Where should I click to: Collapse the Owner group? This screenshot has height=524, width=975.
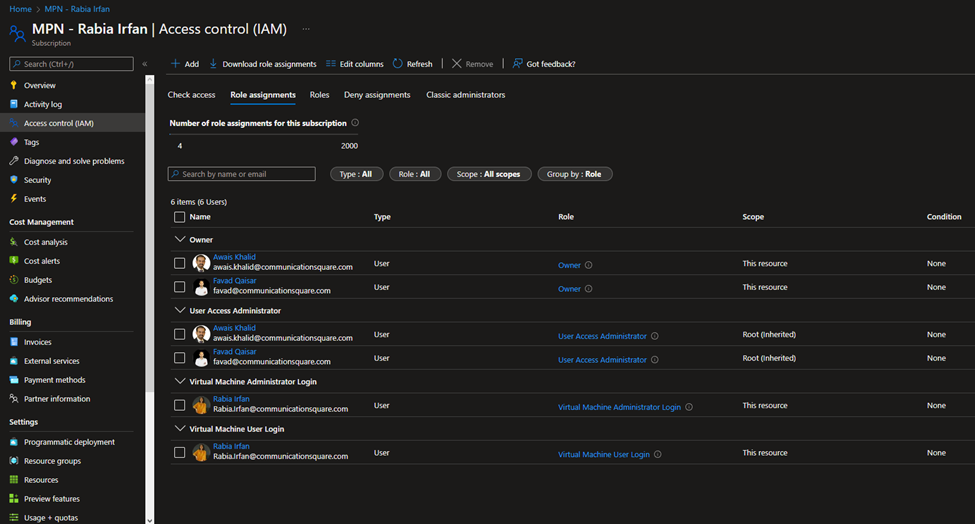(180, 239)
